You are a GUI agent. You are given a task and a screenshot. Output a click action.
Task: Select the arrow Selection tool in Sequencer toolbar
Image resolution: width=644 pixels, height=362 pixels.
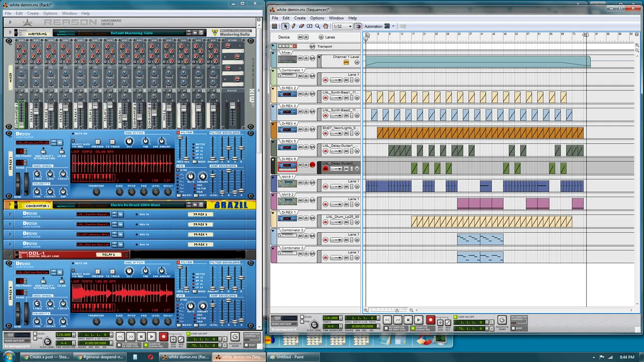point(285,26)
